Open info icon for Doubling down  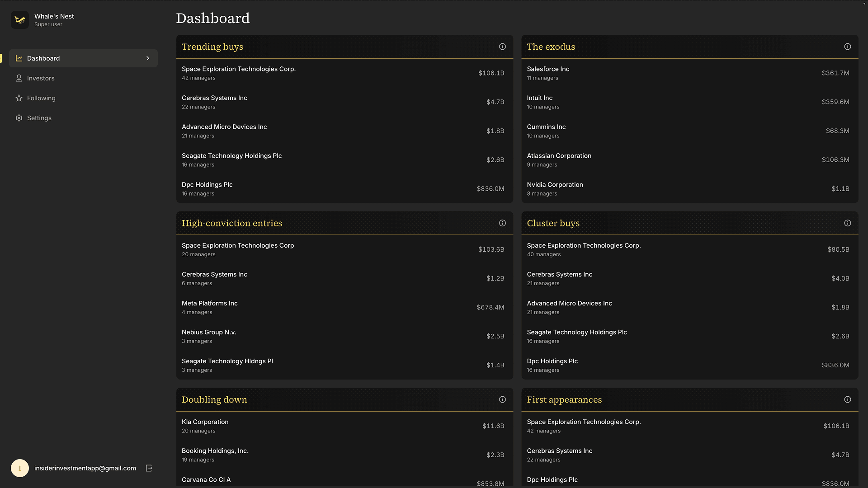(x=502, y=399)
